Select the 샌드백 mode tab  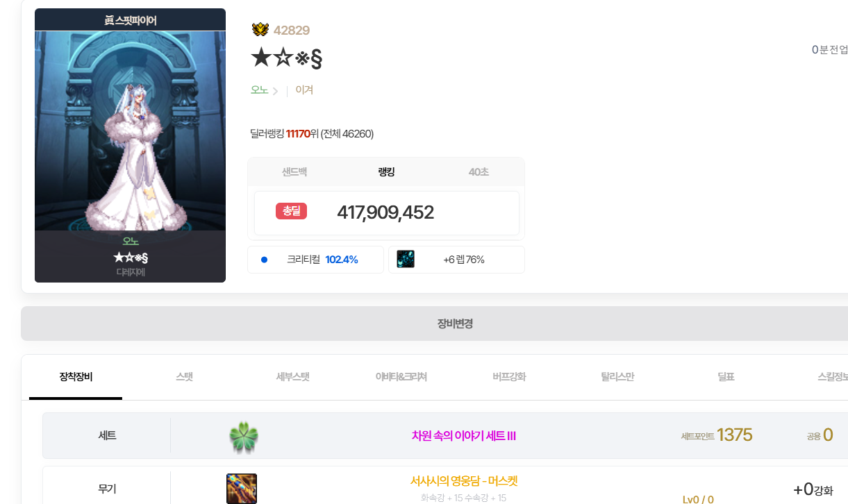click(x=294, y=171)
